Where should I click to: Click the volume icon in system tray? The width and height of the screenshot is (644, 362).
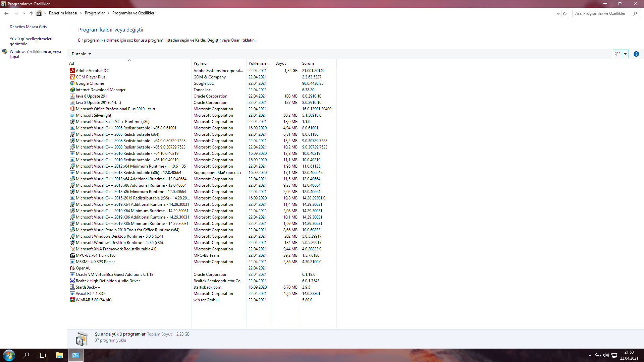pos(606,355)
